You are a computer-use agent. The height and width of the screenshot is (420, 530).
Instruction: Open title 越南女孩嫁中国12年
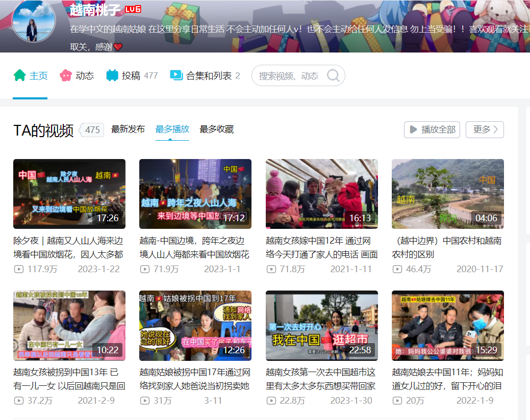pyautogui.click(x=322, y=248)
